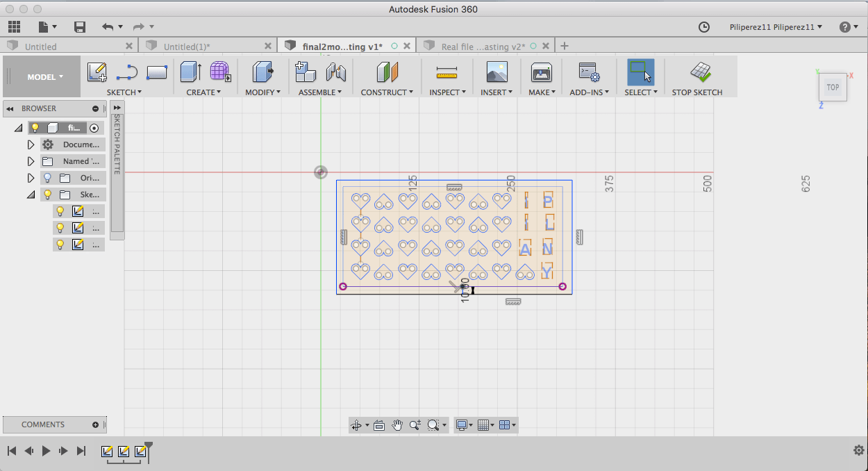Viewport: 868px width, 471px height.
Task: Select the Press Pull modify icon
Action: pos(262,72)
